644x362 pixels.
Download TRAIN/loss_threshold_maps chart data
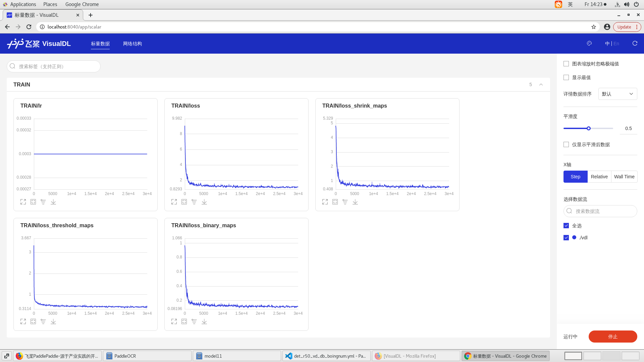click(53, 321)
